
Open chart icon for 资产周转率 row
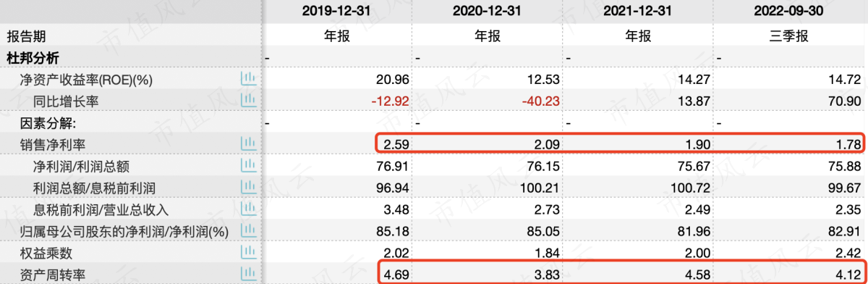point(248,275)
